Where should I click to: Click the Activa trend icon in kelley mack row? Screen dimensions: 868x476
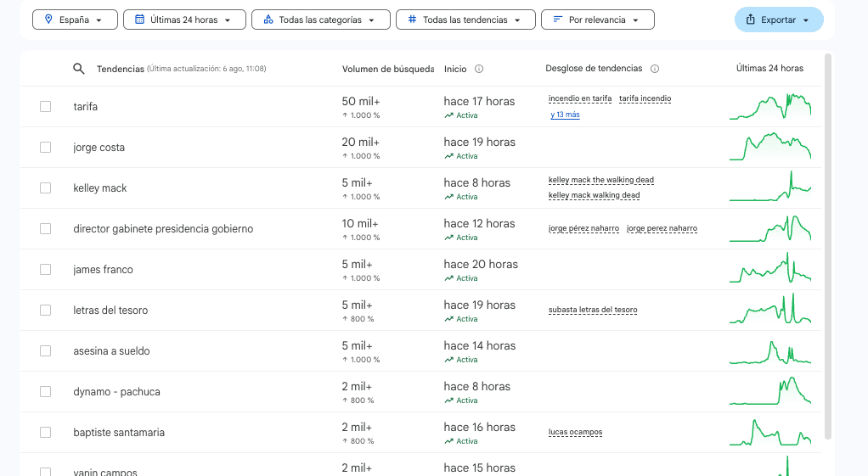pos(449,197)
